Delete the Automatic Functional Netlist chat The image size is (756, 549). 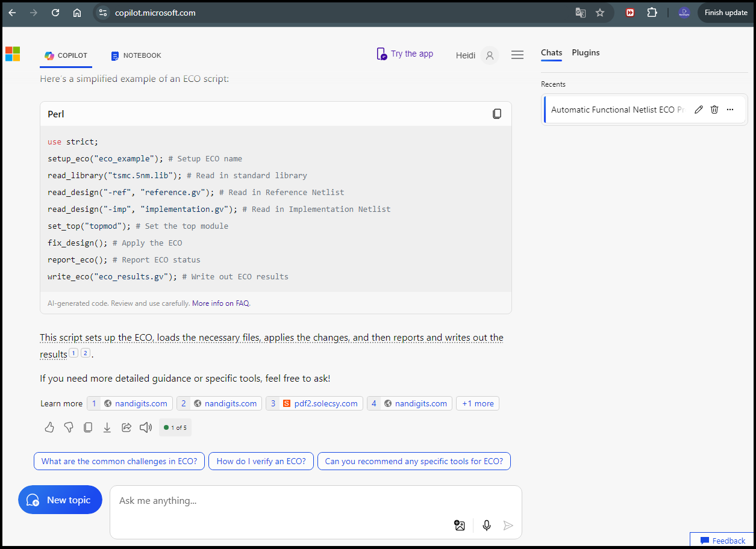[714, 110]
